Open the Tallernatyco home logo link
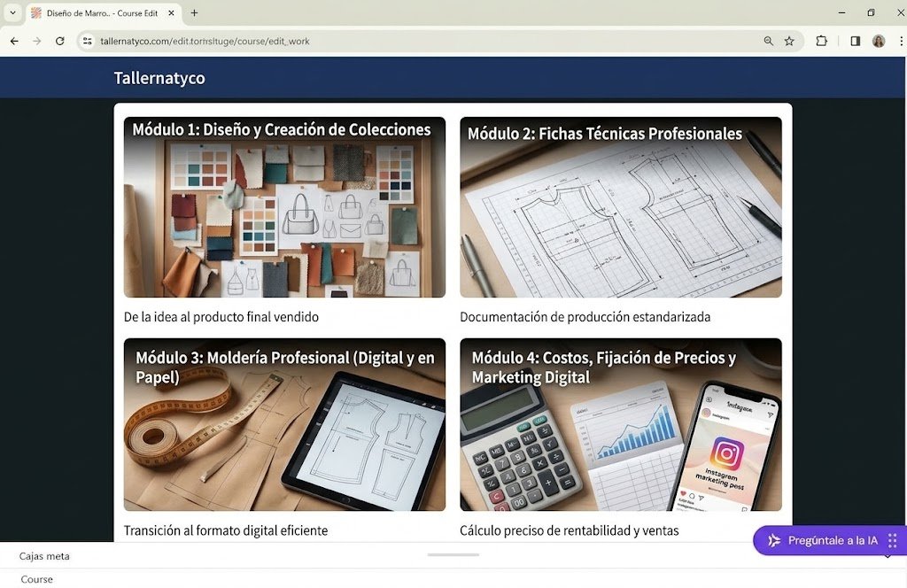Image resolution: width=907 pixels, height=588 pixels. 159,78
